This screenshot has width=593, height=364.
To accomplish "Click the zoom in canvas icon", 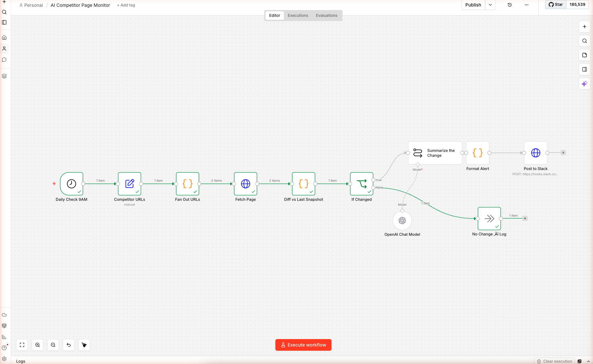I will coord(38,345).
